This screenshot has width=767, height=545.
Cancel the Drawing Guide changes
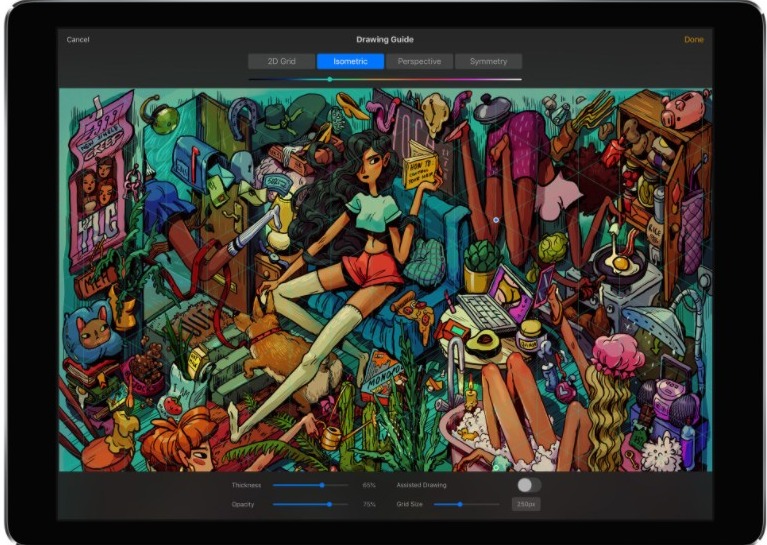pyautogui.click(x=78, y=40)
